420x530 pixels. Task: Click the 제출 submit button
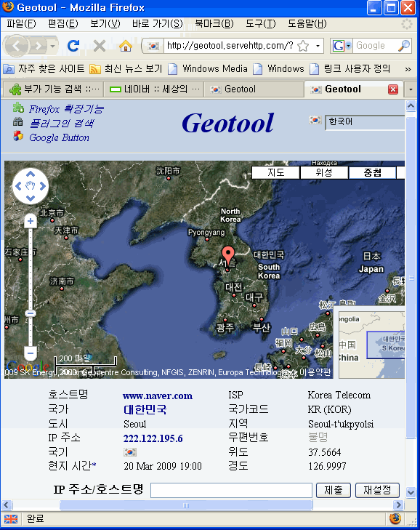333,490
